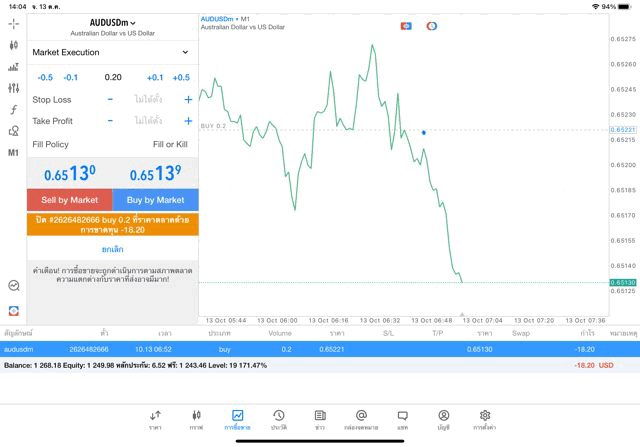This screenshot has height=447, width=640.
Task: Decrease Take Profit with minus button
Action: tap(110, 121)
